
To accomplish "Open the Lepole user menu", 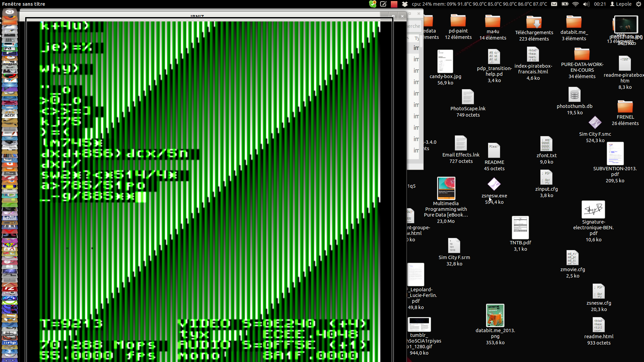I will click(x=621, y=4).
